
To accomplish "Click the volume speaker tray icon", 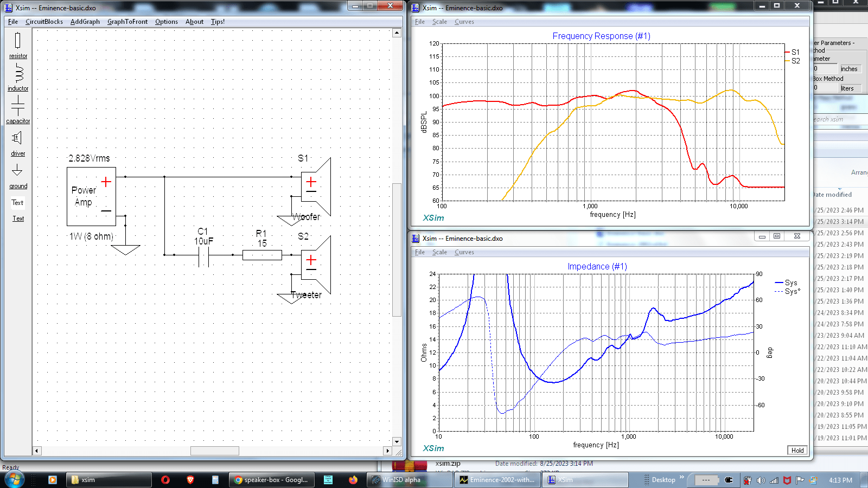I will pos(761,480).
